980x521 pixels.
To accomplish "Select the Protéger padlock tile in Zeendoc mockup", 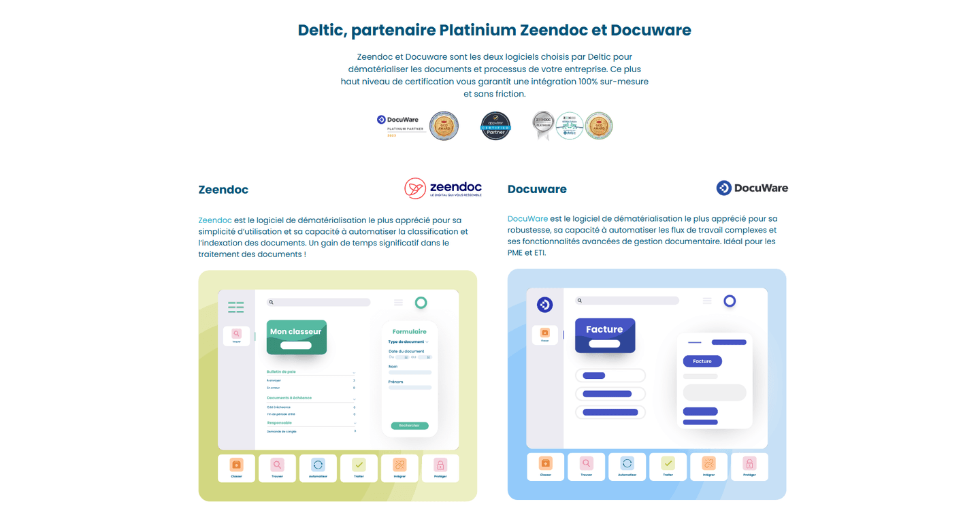I will coord(440,468).
